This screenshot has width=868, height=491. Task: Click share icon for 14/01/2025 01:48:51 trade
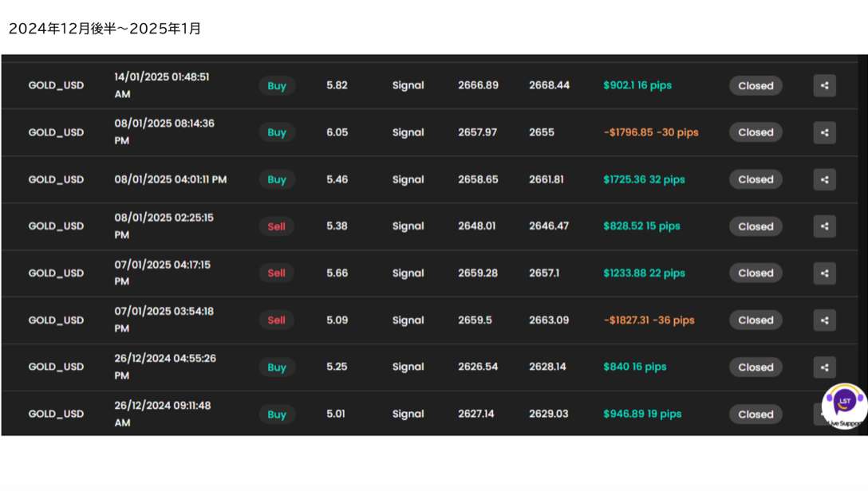click(x=824, y=86)
